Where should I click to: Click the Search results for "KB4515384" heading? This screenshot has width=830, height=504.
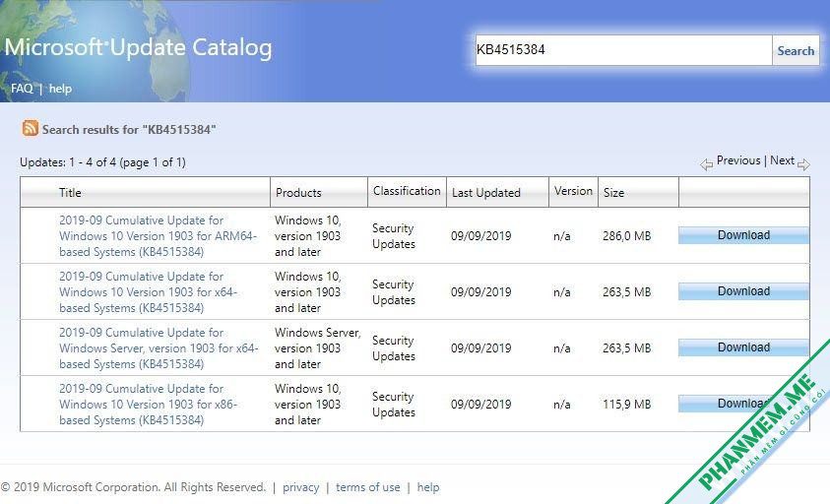coord(129,130)
